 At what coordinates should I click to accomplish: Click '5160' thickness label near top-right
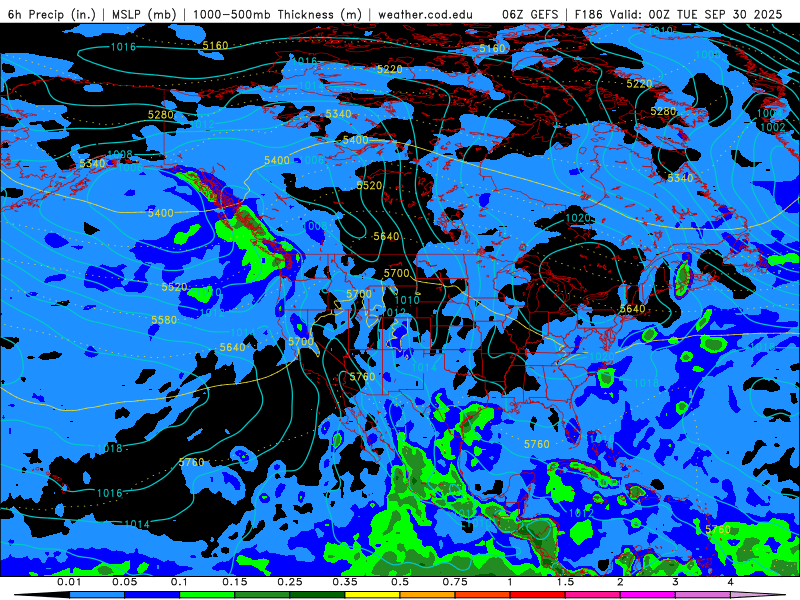[x=492, y=49]
